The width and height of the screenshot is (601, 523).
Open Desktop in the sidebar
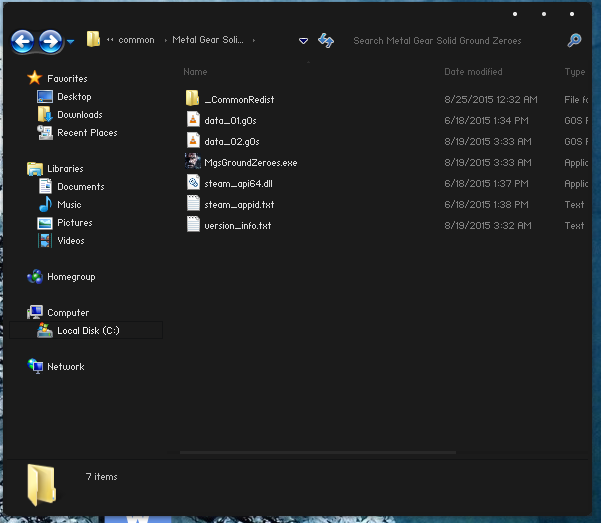74,97
